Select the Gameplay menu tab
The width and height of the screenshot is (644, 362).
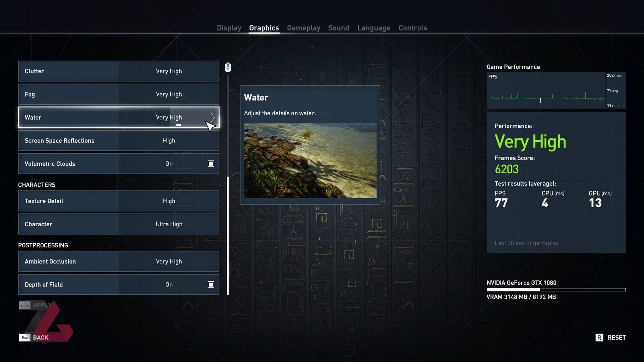304,27
